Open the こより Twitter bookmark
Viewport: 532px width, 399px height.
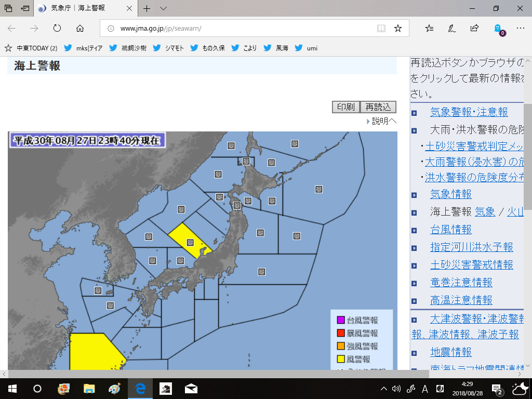tap(244, 48)
